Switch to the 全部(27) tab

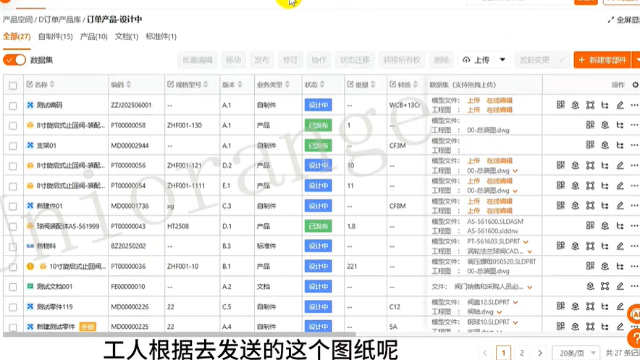point(17,36)
